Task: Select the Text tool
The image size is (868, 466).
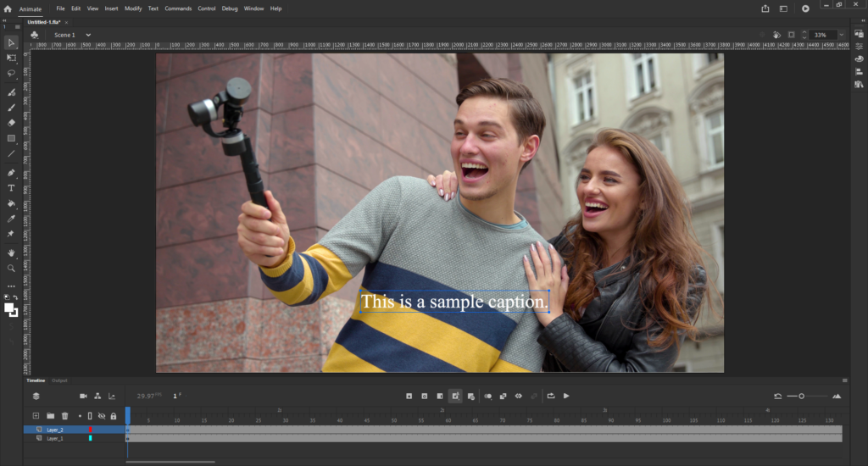Action: (11, 188)
